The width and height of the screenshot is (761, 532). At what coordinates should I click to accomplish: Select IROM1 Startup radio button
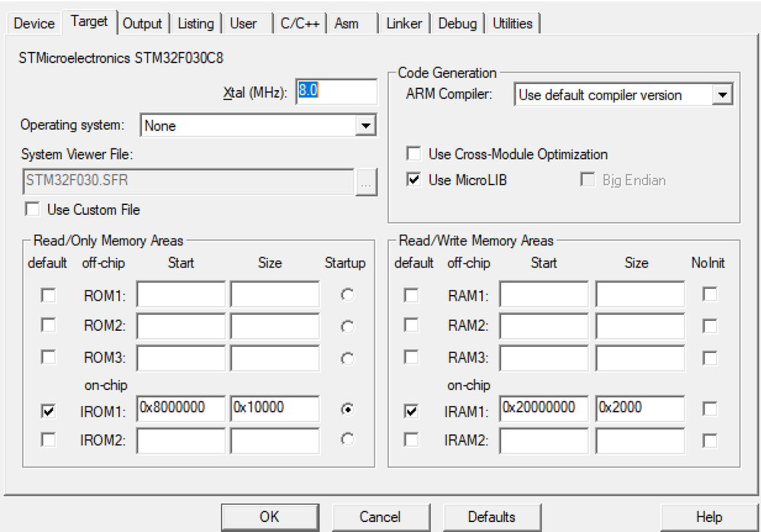348,409
